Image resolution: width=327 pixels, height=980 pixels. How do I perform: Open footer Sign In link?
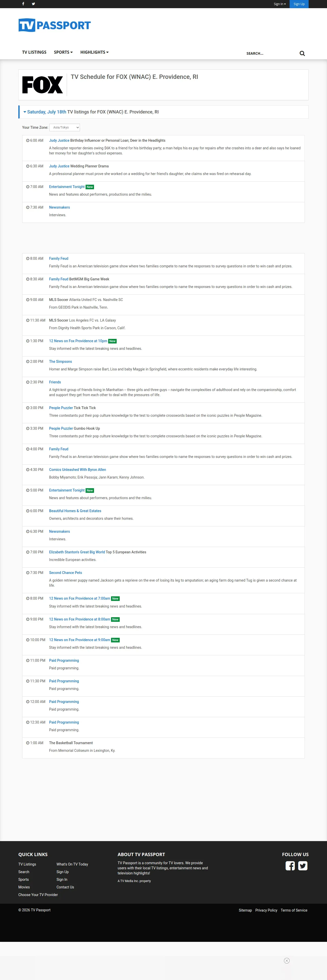tap(62, 880)
